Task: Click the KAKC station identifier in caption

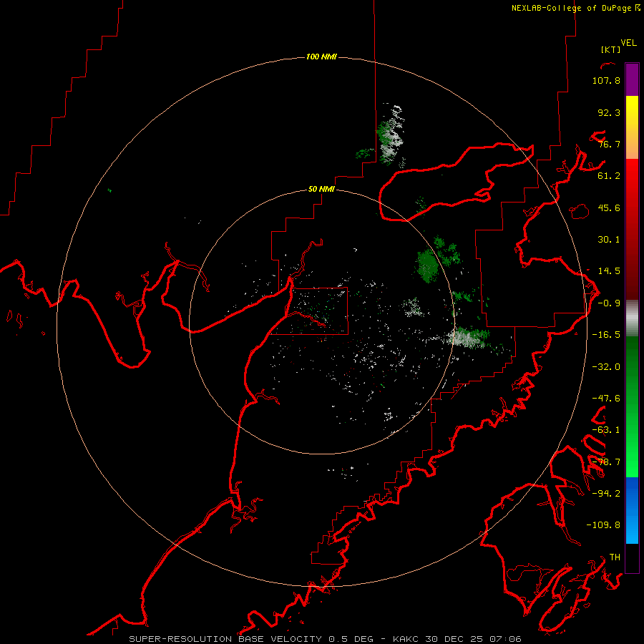Action: click(406, 639)
